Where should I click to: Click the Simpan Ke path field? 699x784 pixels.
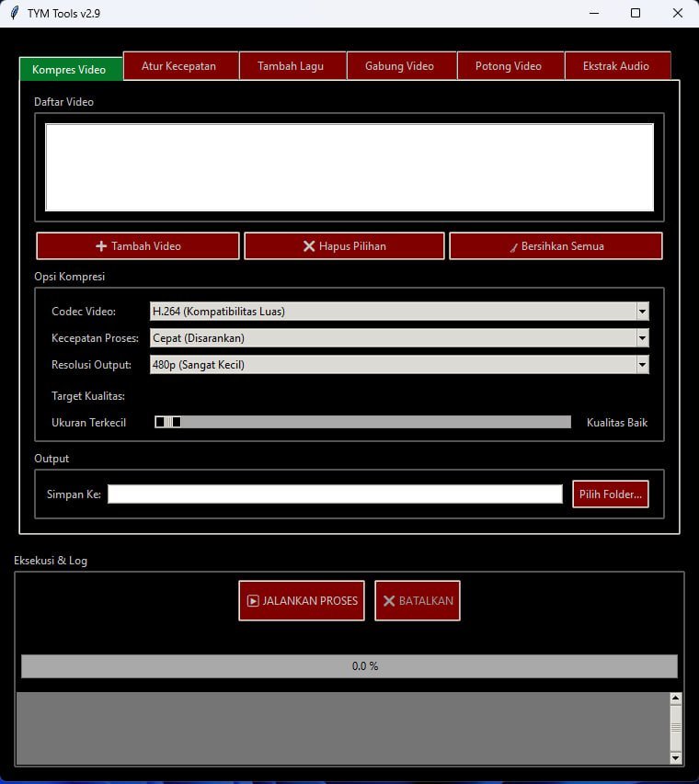(335, 494)
